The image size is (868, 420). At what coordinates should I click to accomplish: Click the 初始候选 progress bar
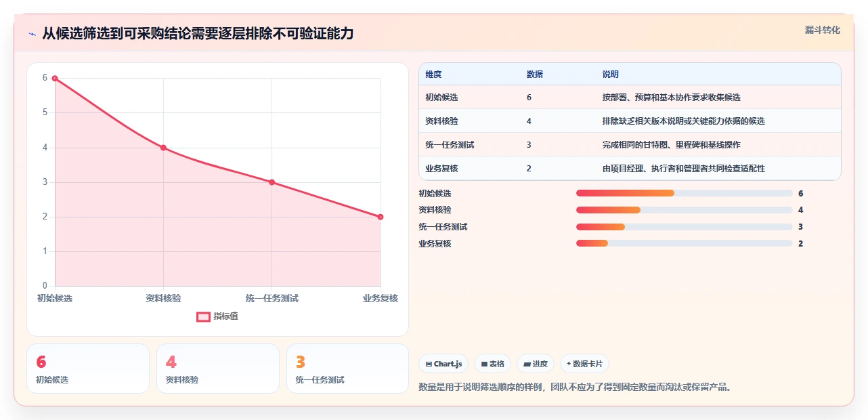coord(684,194)
